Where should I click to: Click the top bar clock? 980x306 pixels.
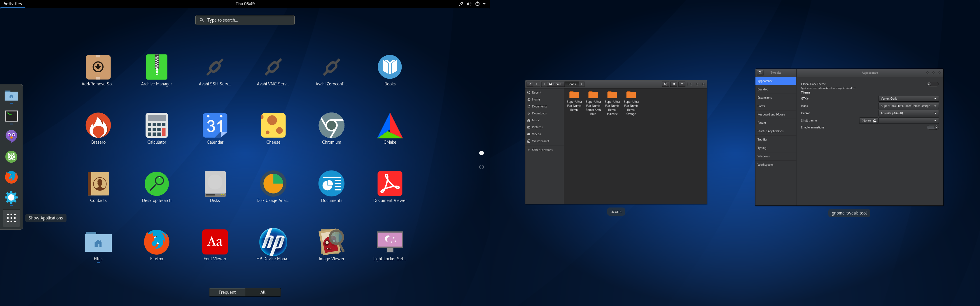coord(245,4)
